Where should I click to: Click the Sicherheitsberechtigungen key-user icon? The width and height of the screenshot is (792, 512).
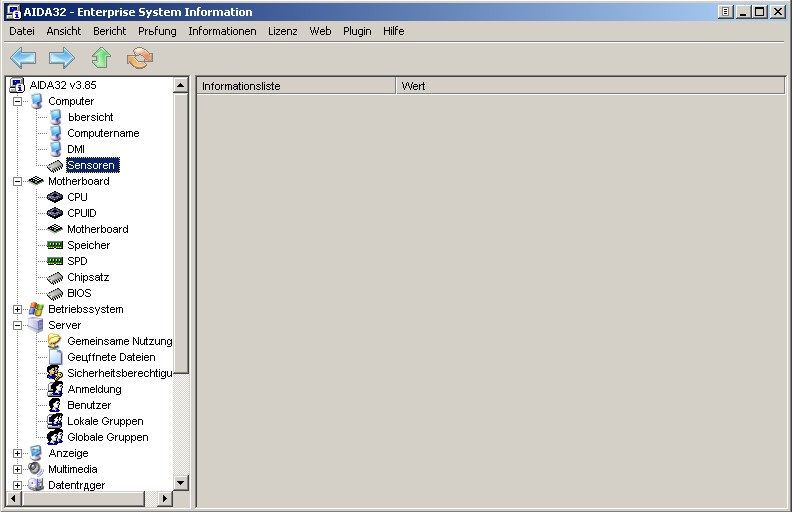coord(55,373)
